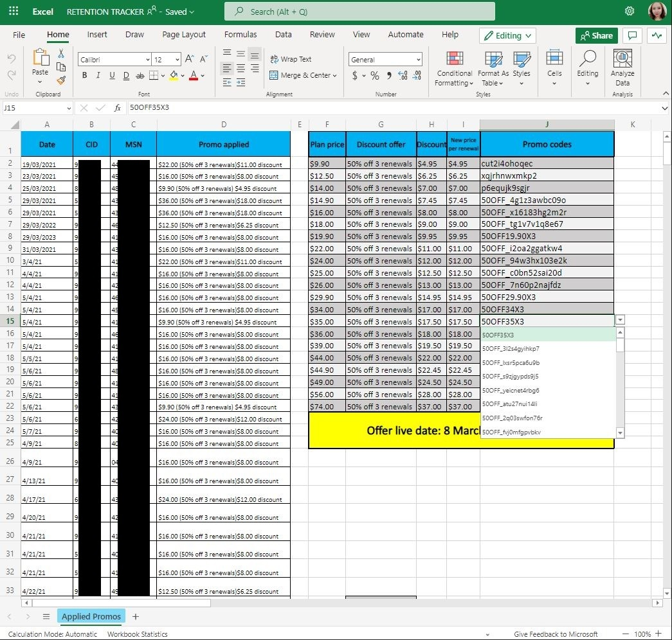Image resolution: width=672 pixels, height=640 pixels.
Task: Open the font size 12 dropdown
Action: pos(177,60)
